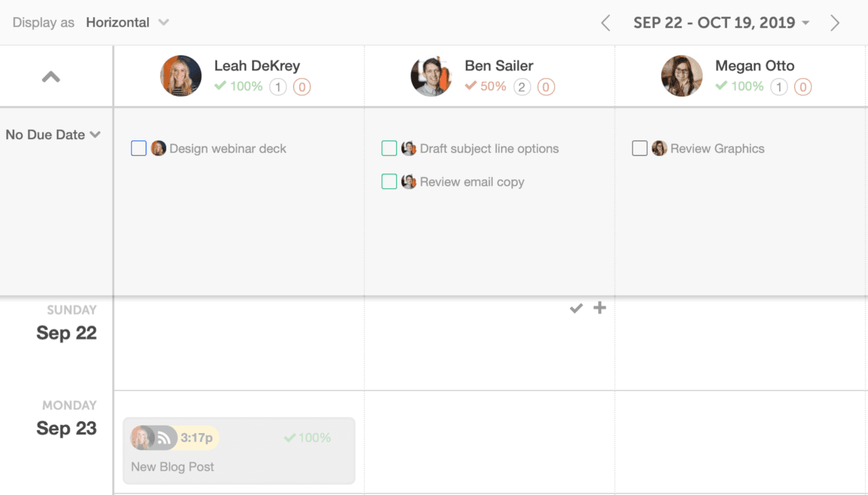Click the checkmark task icon on Sep 22
868x495 pixels.
576,308
